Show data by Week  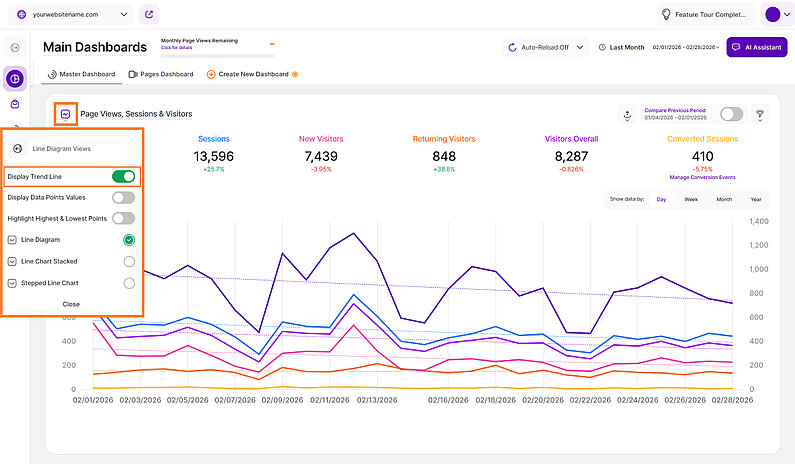[x=691, y=199]
